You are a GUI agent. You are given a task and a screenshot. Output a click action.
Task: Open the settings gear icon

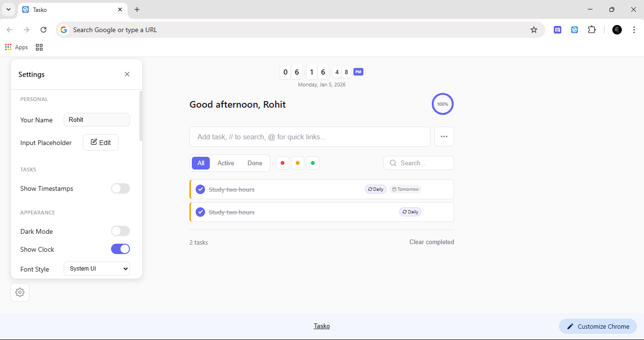(20, 292)
